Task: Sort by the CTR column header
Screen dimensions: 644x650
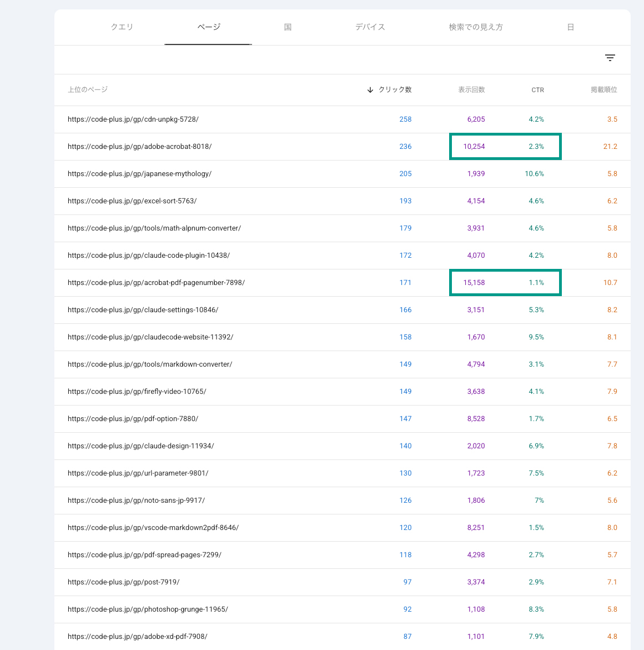Action: (537, 90)
